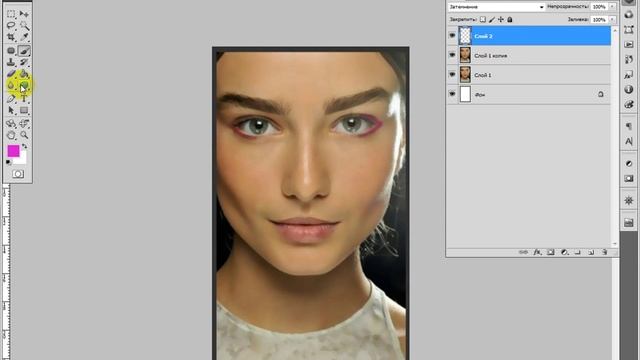Hide the Слой 2 layer
This screenshot has width=640, height=360.
pyautogui.click(x=452, y=36)
